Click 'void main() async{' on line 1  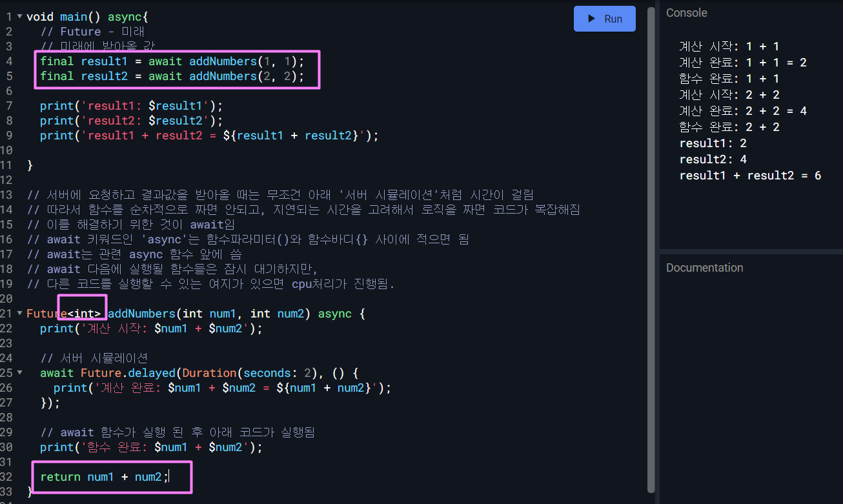pyautogui.click(x=88, y=16)
